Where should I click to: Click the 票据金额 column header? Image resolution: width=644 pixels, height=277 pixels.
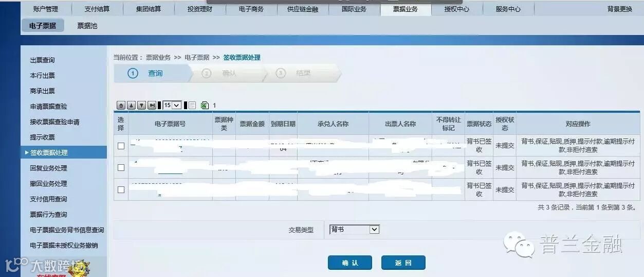pos(252,124)
